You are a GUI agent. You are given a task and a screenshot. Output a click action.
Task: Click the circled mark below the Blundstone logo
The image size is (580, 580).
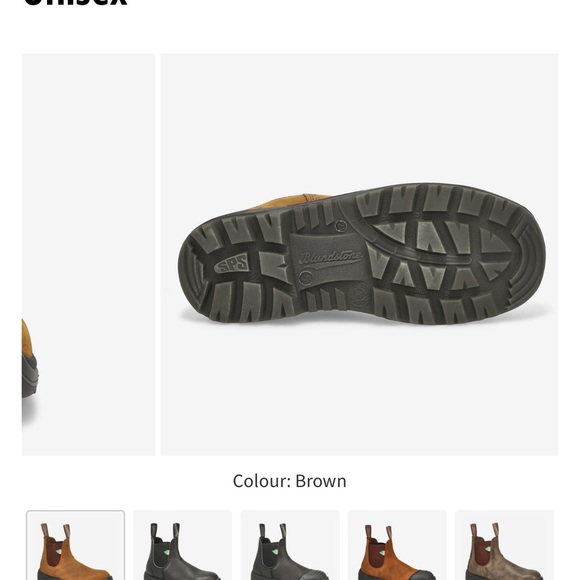306,278
